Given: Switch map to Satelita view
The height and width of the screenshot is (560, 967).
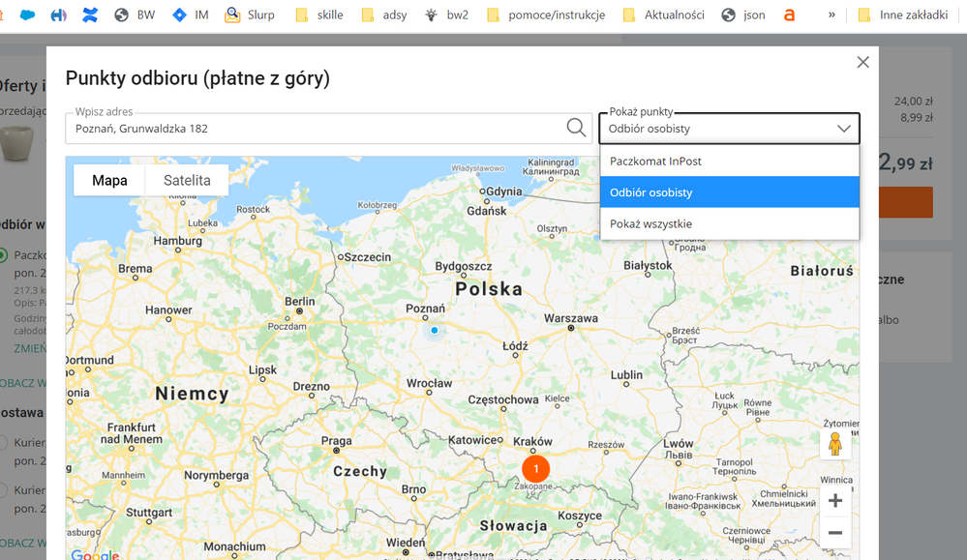Looking at the screenshot, I should coord(187,181).
